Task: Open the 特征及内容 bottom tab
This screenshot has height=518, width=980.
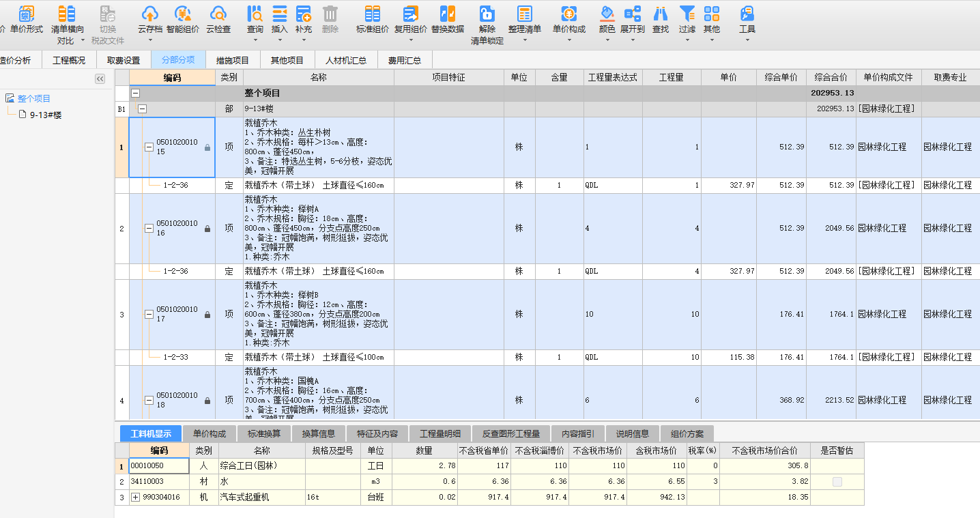Action: [377, 433]
